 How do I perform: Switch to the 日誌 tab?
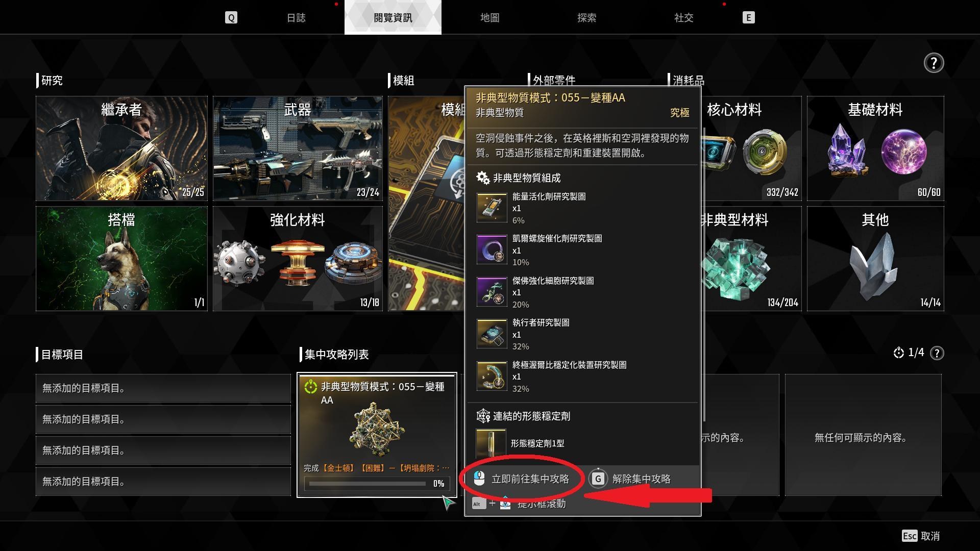click(x=296, y=18)
